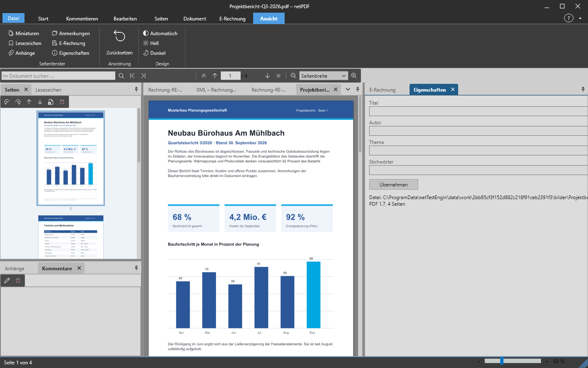
Task: Go to first page double-up arrow
Action: point(204,76)
